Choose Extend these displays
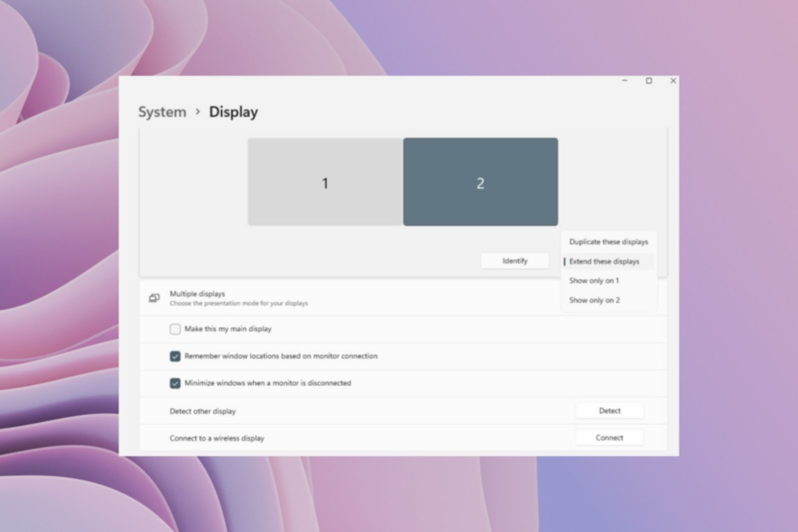798x532 pixels. point(608,261)
